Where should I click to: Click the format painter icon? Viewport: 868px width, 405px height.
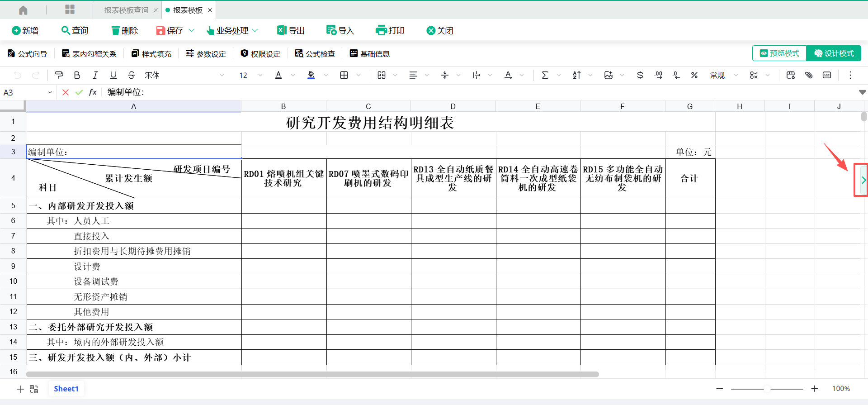pos(59,75)
